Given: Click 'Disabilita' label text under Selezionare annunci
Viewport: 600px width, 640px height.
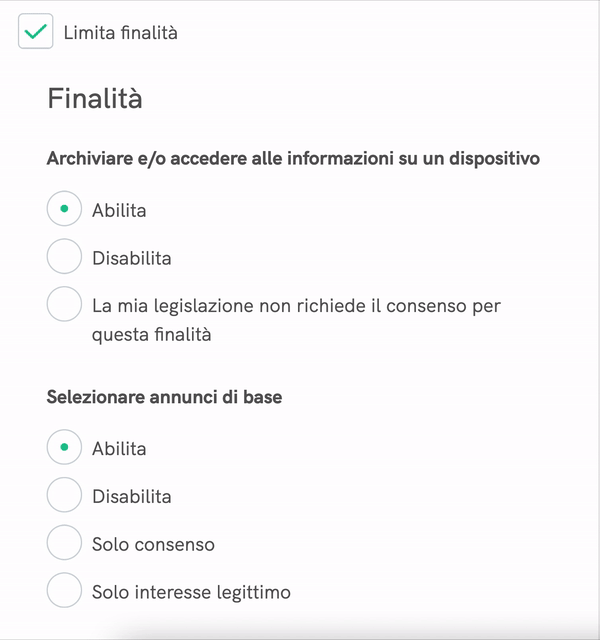Looking at the screenshot, I should click(x=132, y=496).
